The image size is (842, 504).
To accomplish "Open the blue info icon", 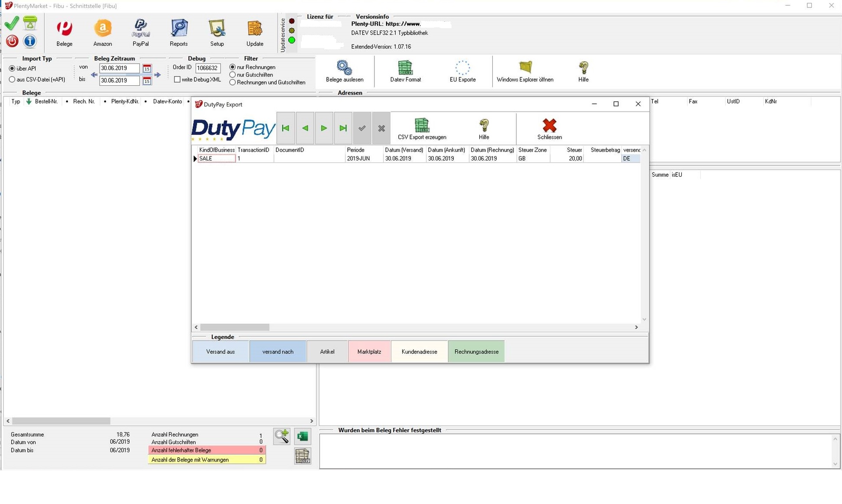I will [x=30, y=41].
